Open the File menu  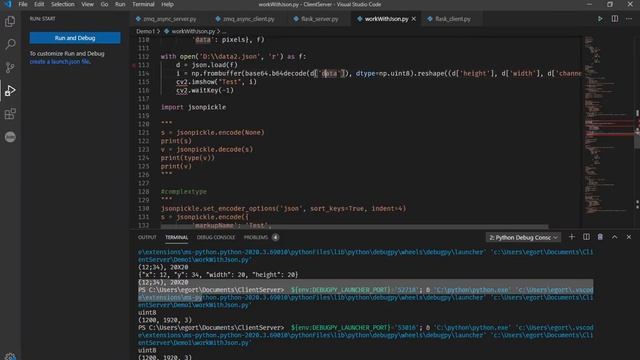23,4
